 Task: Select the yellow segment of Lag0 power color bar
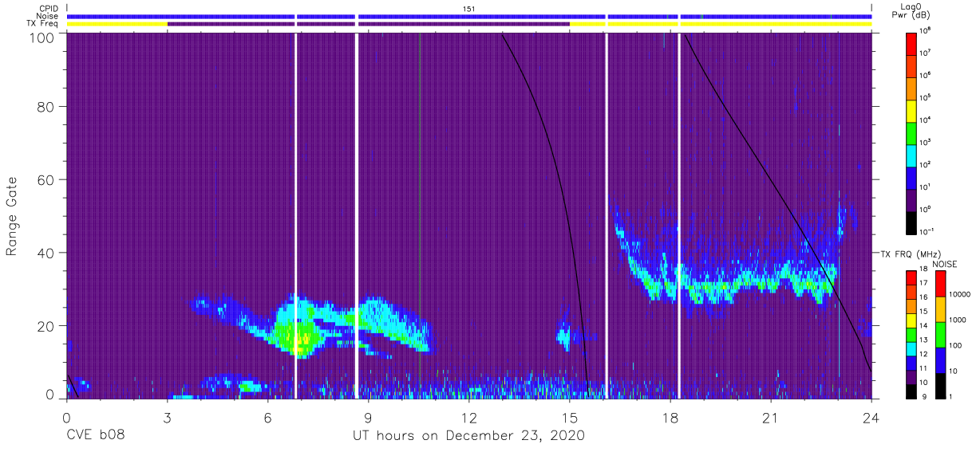tap(911, 109)
